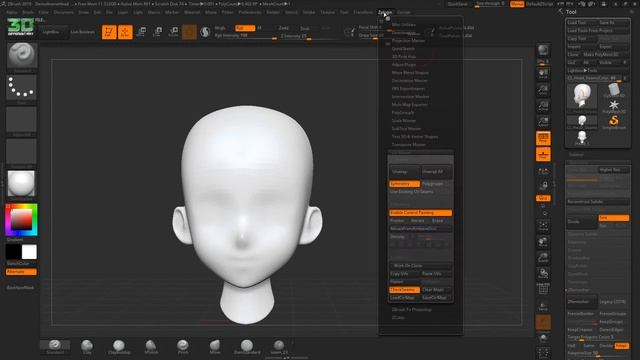Select the large head tool thumbnail
640x360 pixels.
coord(582,97)
